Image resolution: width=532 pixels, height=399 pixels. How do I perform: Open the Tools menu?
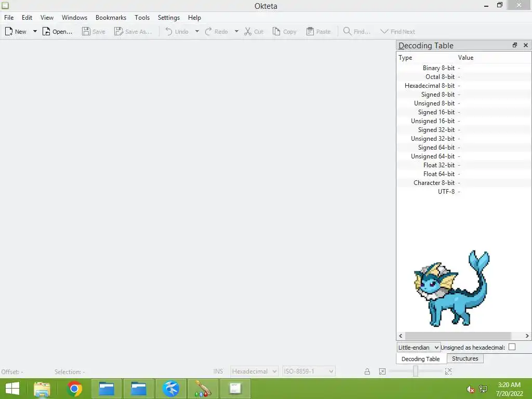point(142,18)
